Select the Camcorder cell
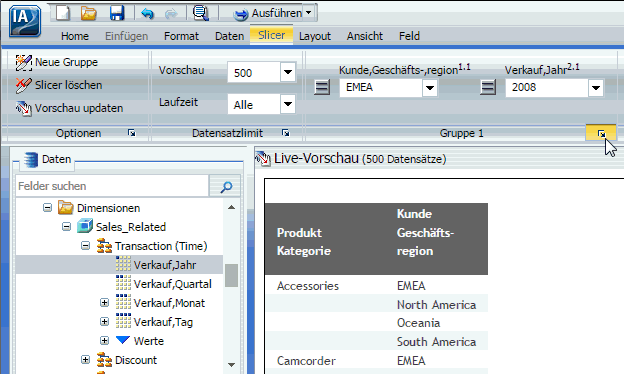624x374 pixels. point(306,361)
